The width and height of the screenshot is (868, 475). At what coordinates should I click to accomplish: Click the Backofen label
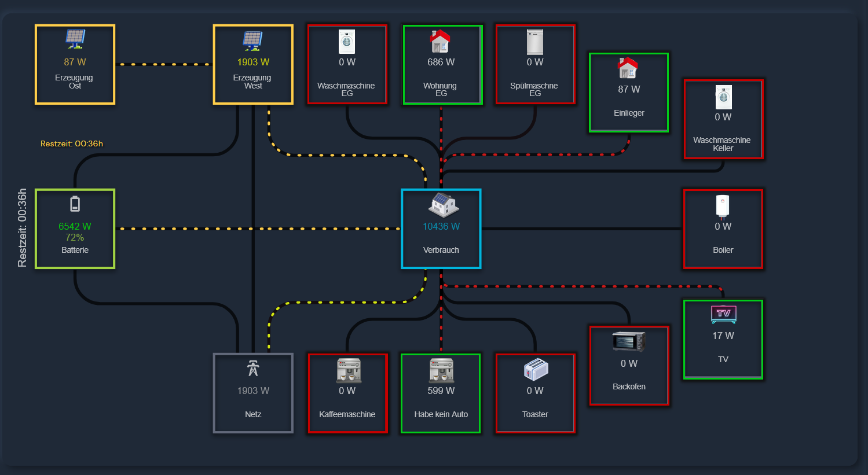pyautogui.click(x=629, y=386)
